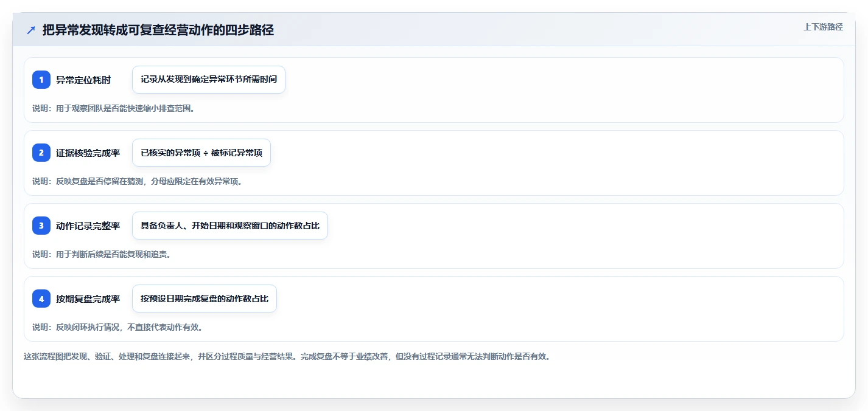Screen dimensions: 868x411
Task: Select the 动作记录完整率 step title
Action: click(x=88, y=226)
